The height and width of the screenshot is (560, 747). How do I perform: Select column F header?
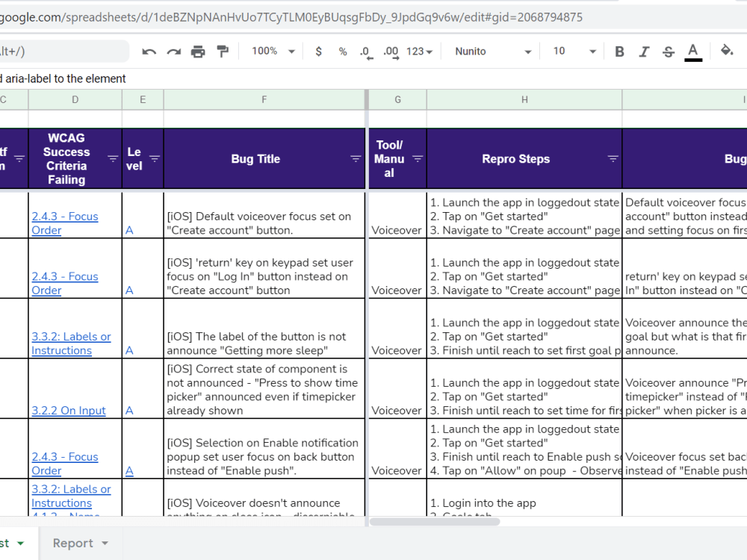coord(264,99)
